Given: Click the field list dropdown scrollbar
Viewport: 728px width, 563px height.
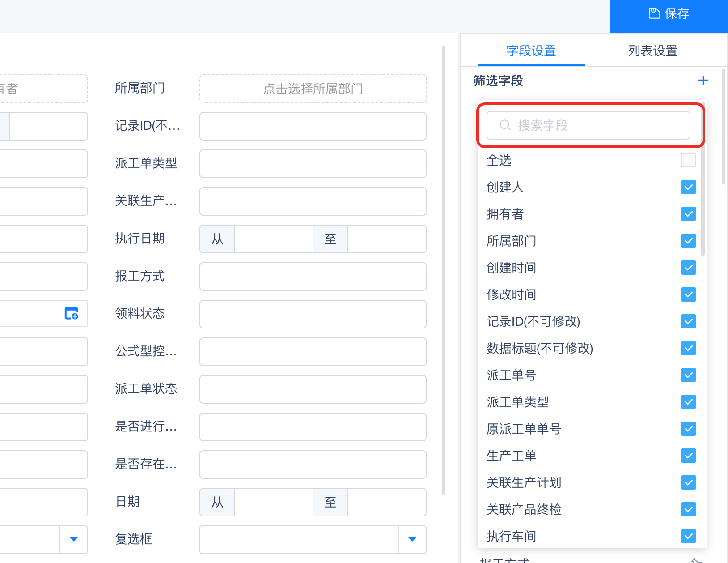Looking at the screenshot, I should coord(703,179).
